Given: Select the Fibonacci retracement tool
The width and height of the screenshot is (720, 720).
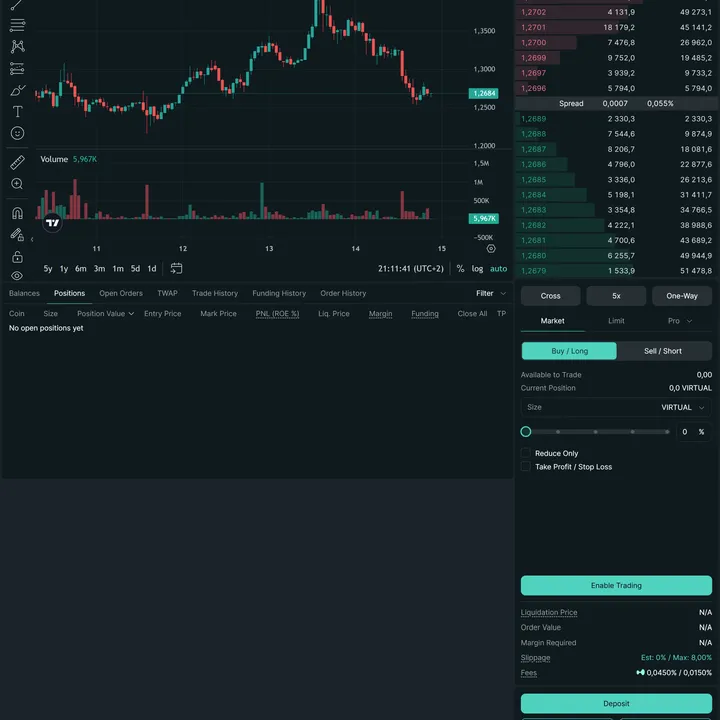Looking at the screenshot, I should tap(17, 25).
